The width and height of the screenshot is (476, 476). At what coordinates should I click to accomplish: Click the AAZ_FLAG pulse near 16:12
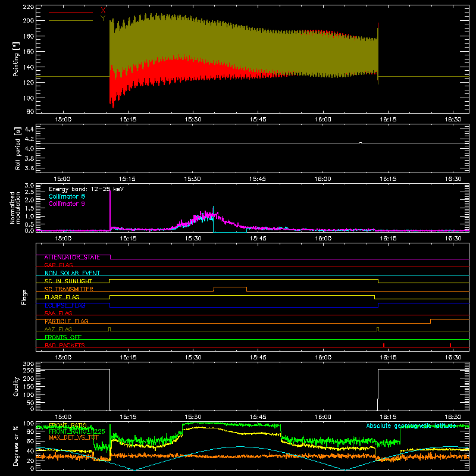(378, 329)
